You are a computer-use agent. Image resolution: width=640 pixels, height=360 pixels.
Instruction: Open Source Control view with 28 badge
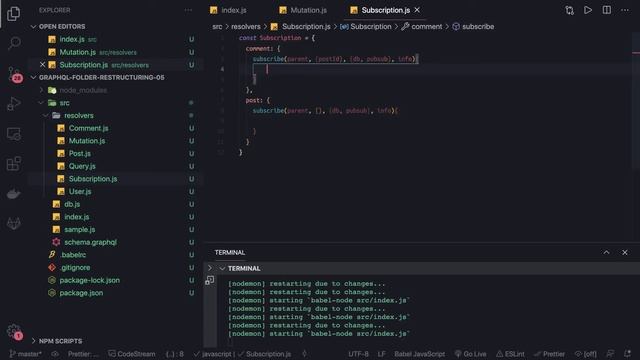pos(14,74)
